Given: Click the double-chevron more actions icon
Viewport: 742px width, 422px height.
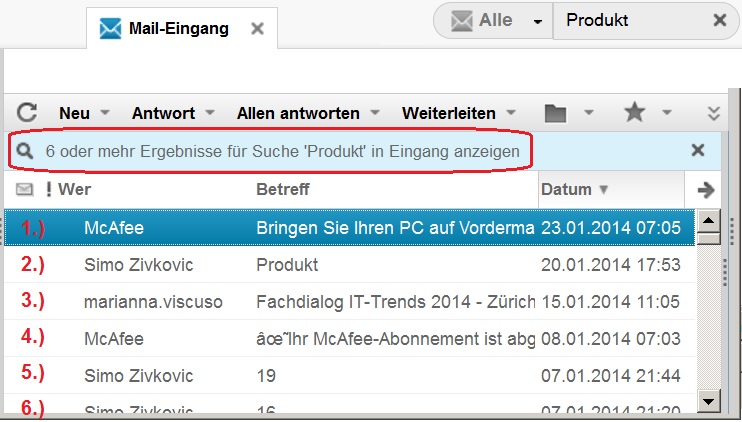Looking at the screenshot, I should (714, 113).
